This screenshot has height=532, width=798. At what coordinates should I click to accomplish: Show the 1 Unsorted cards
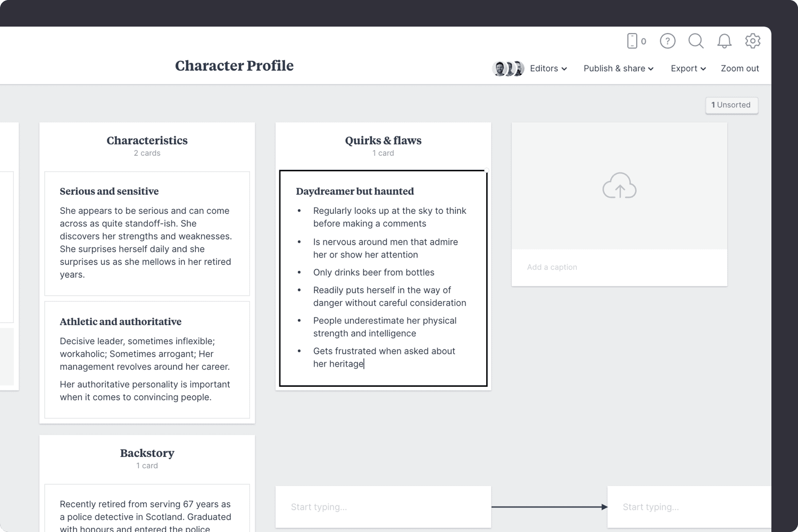coord(731,105)
